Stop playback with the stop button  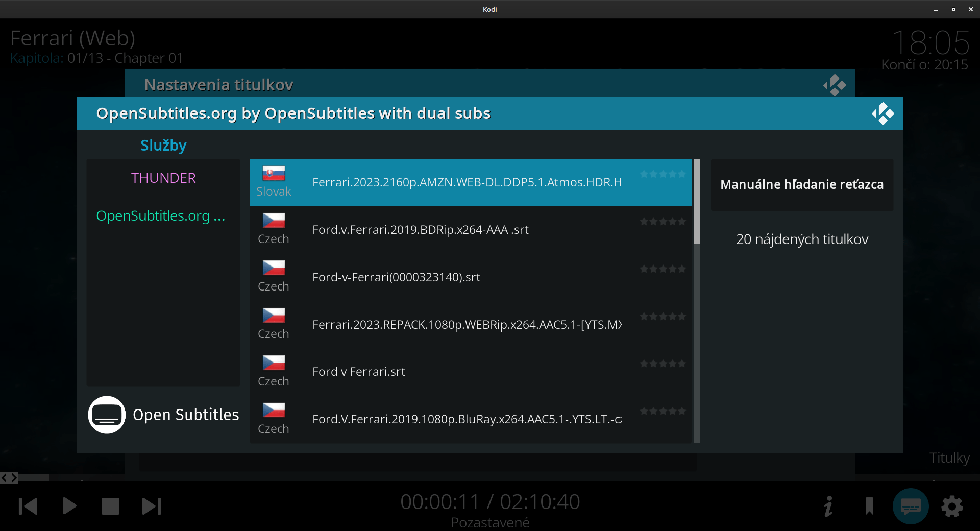110,506
